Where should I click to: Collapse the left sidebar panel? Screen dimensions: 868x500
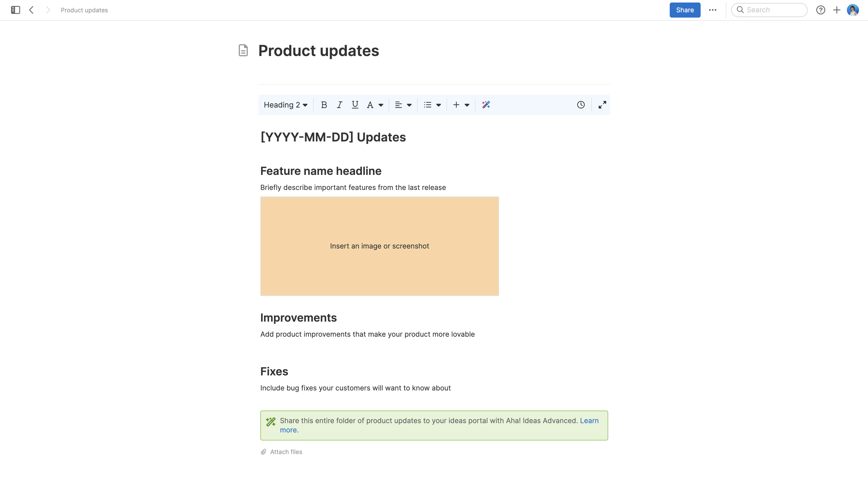pos(15,10)
